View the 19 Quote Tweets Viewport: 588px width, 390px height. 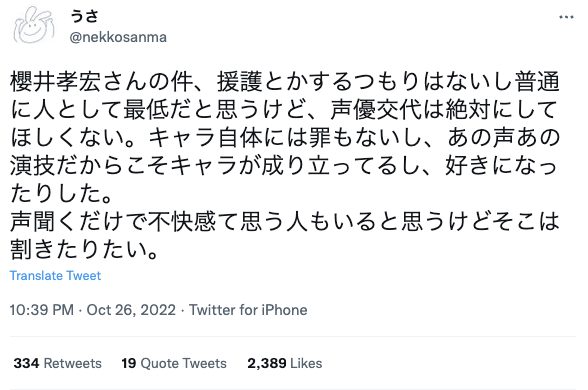174,363
